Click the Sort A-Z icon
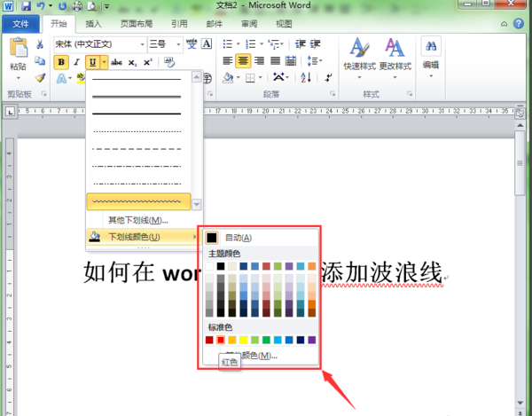This screenshot has width=532, height=416. tap(306, 78)
